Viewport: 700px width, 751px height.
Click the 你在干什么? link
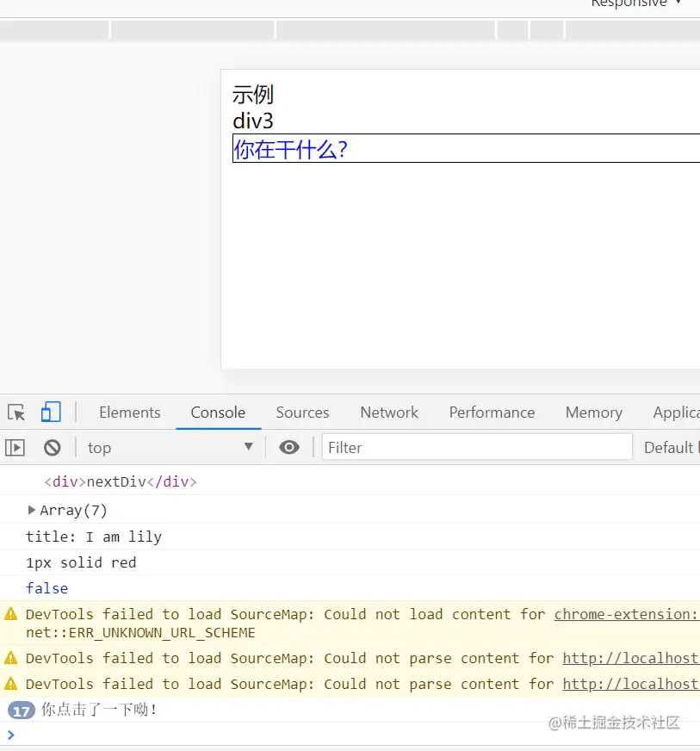[x=290, y=150]
